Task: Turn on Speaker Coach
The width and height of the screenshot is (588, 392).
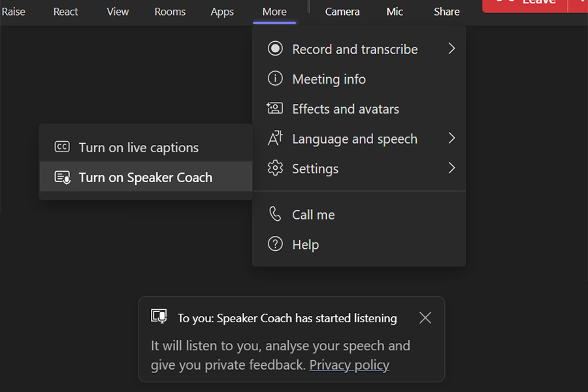Action: point(145,177)
